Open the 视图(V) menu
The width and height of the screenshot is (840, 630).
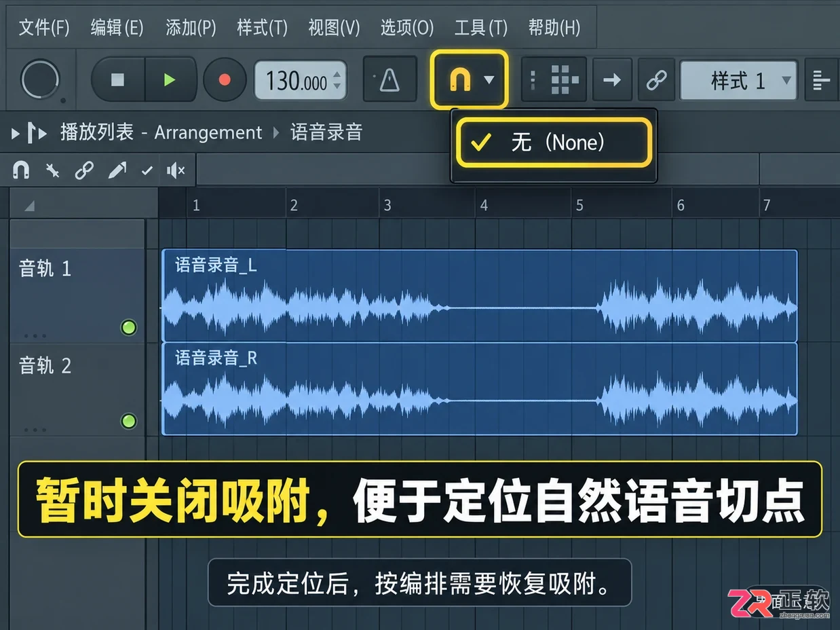pos(334,28)
